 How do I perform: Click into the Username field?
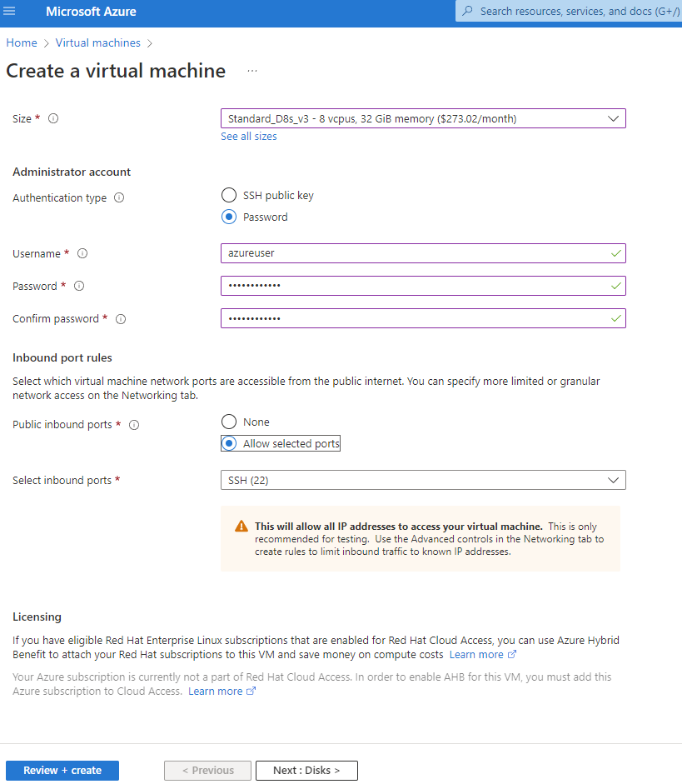click(412, 253)
